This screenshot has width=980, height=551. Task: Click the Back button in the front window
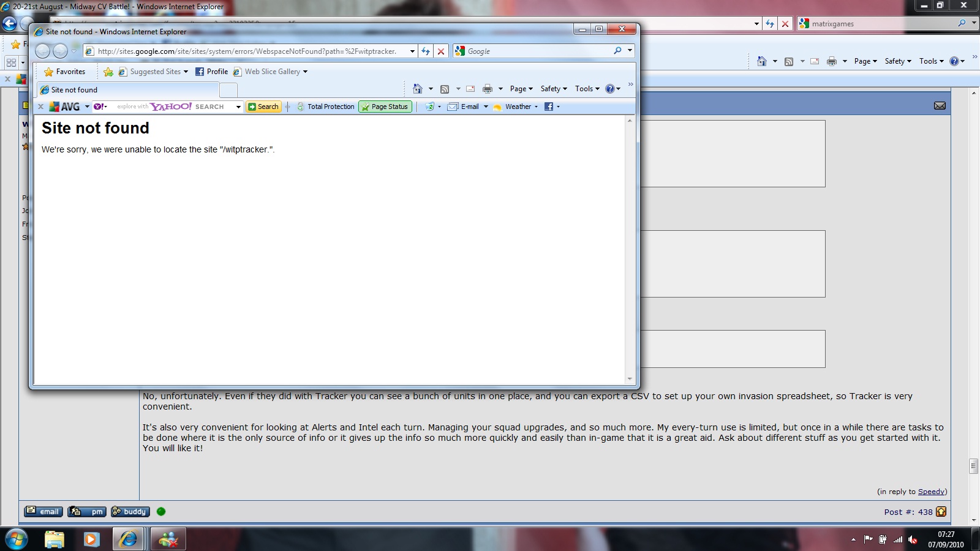click(x=42, y=51)
